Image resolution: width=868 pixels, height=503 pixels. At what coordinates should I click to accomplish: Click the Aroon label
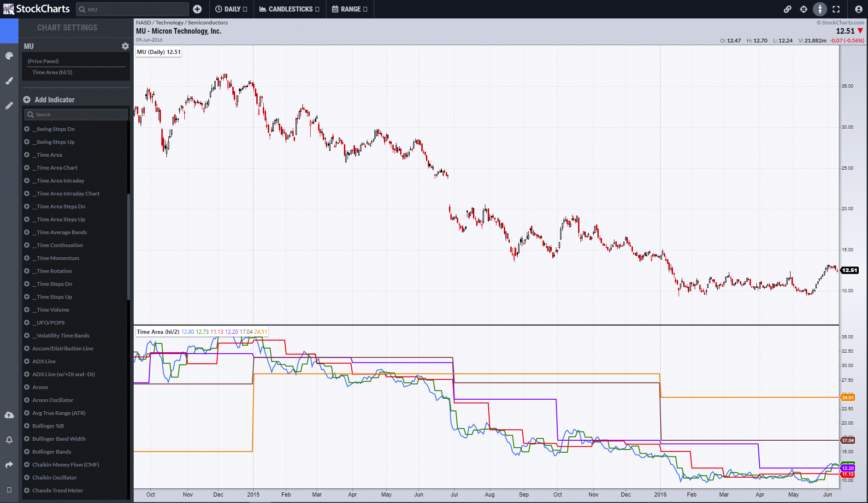(x=40, y=387)
